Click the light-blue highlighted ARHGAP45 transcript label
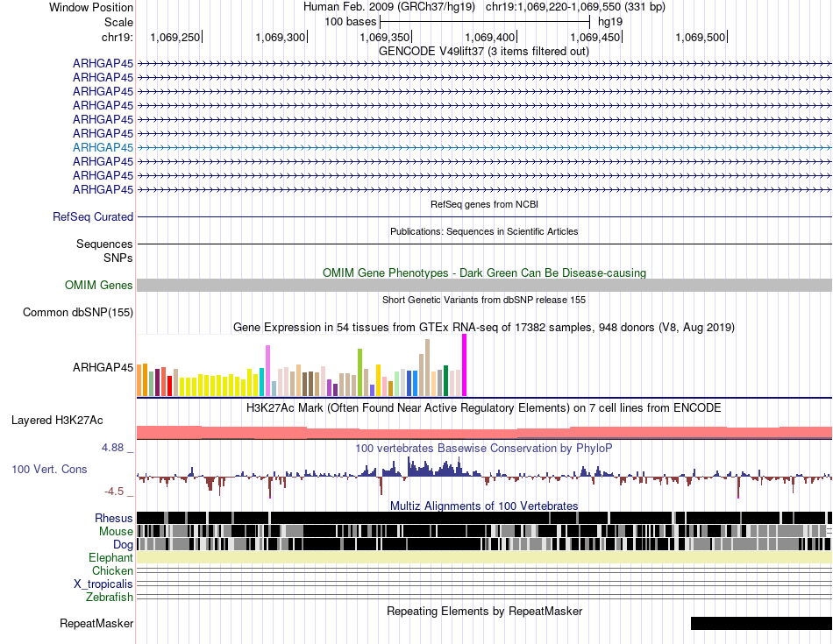Image resolution: width=833 pixels, height=644 pixels. 103,147
